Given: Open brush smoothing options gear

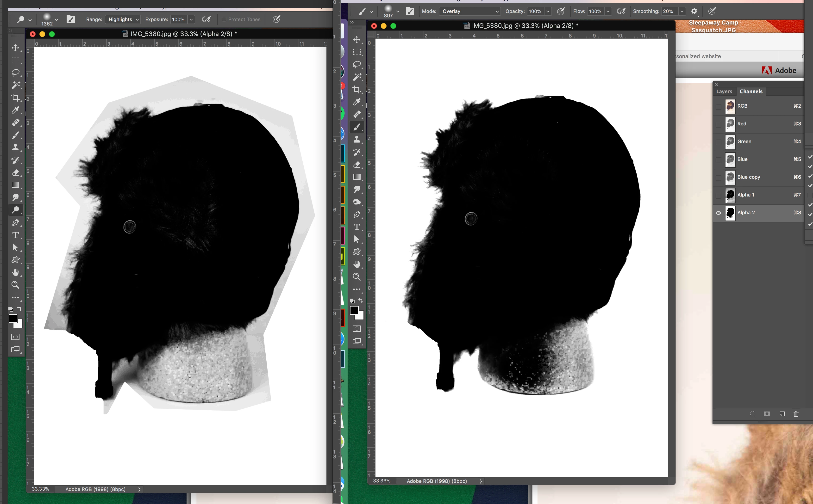Looking at the screenshot, I should click(694, 11).
